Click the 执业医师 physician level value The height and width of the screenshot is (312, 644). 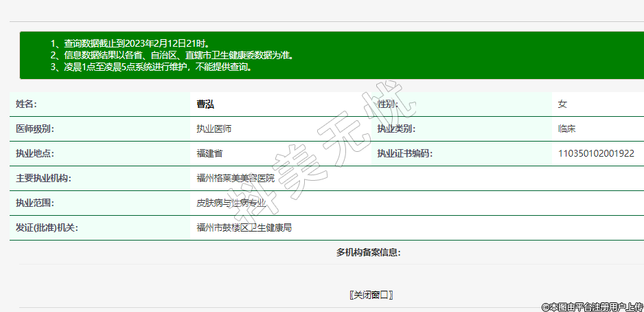coord(209,129)
